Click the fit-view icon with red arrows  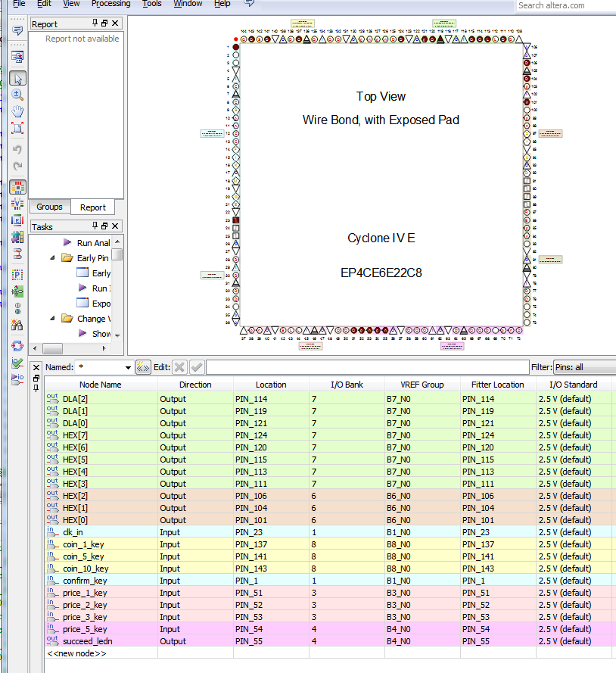coord(17,127)
